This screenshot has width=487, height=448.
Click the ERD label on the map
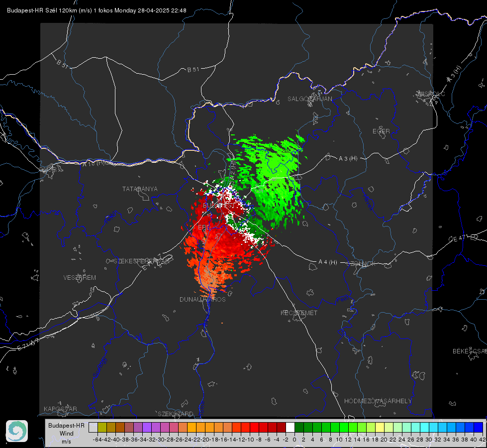point(204,227)
